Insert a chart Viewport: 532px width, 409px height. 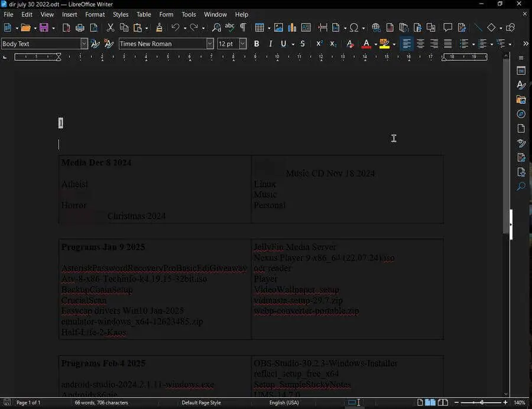coord(292,28)
